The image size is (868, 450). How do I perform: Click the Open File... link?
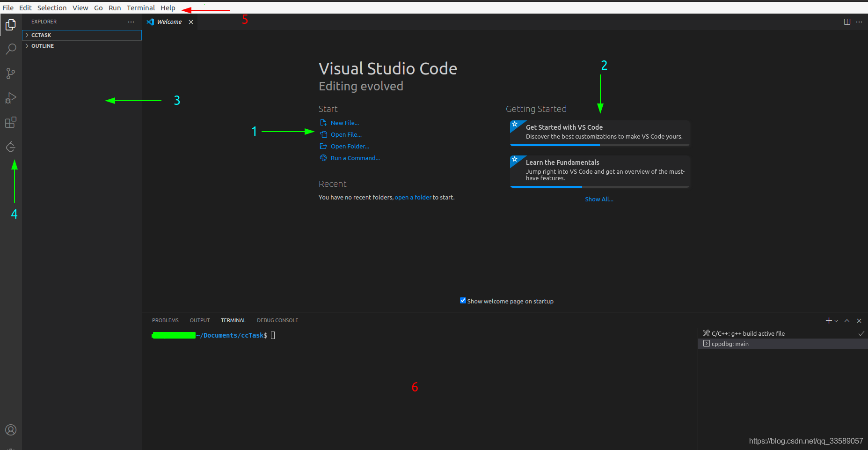[346, 134]
